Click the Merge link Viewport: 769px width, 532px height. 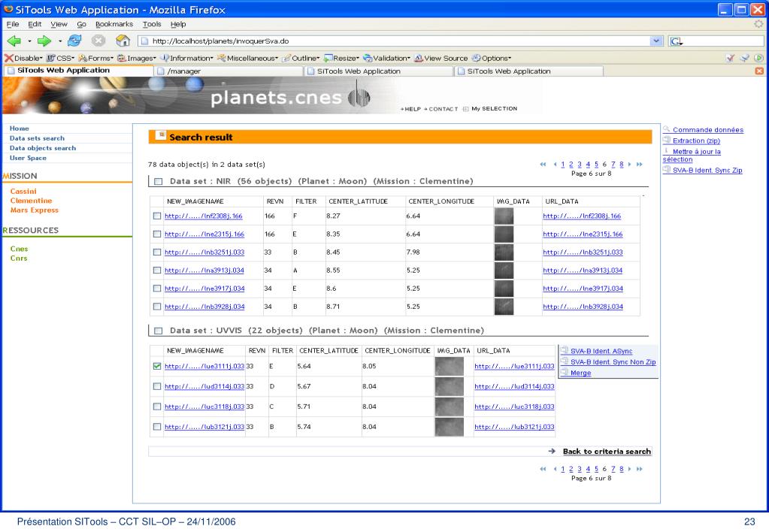(580, 373)
